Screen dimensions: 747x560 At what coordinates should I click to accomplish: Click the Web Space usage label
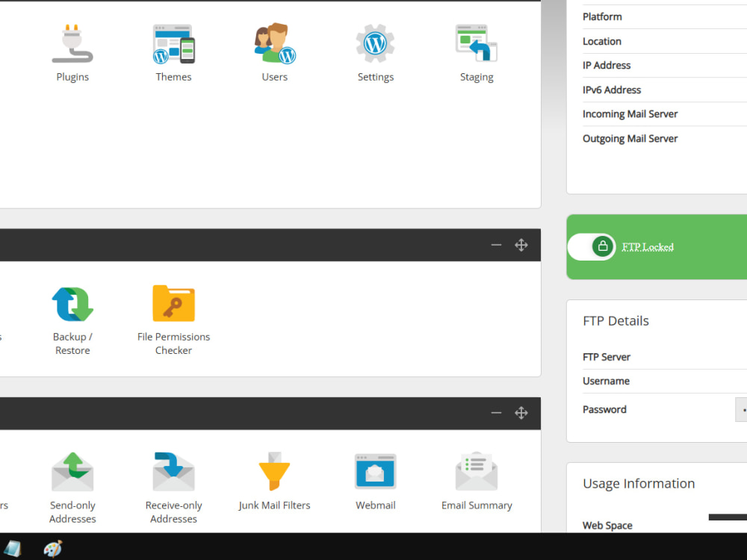(607, 525)
